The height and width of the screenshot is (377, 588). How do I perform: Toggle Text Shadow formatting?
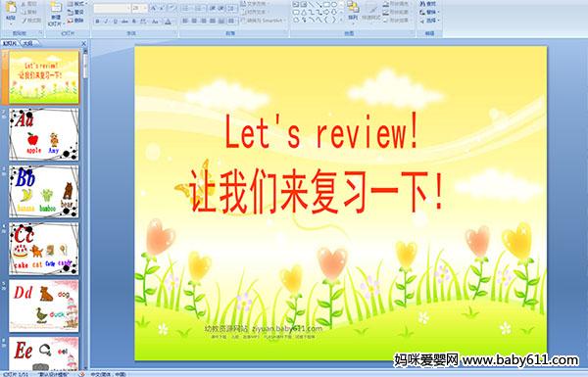click(134, 22)
